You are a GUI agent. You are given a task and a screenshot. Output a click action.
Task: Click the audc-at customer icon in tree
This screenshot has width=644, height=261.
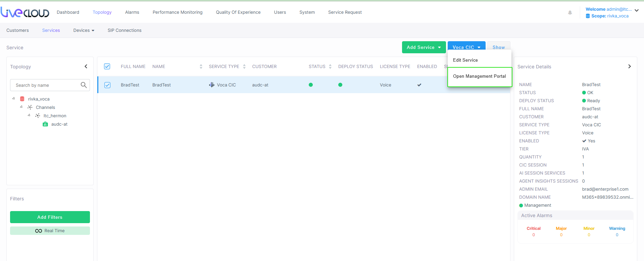click(45, 124)
